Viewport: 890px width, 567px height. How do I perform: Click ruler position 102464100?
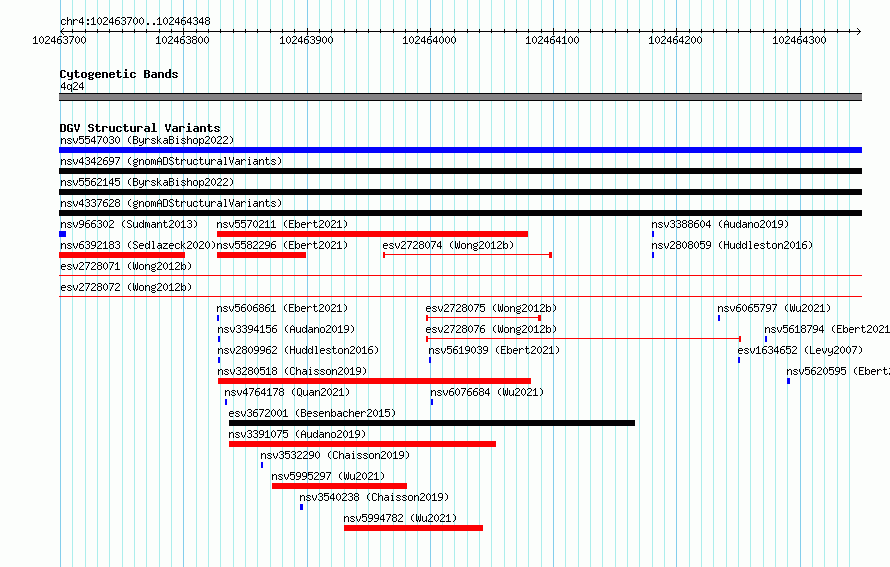click(552, 40)
